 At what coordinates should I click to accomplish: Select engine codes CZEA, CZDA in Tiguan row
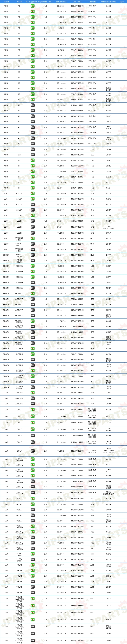[108, 565]
